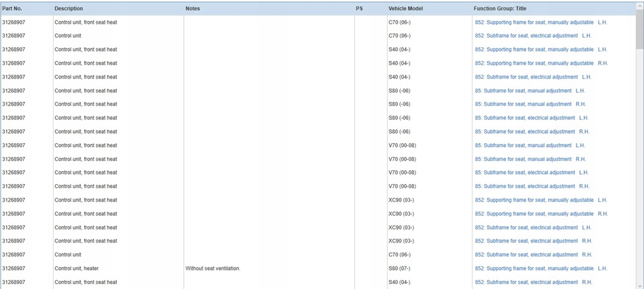Open S80 (-06) Subframe manual adjustment L.H. link
This screenshot has width=644, height=289.
click(530, 90)
